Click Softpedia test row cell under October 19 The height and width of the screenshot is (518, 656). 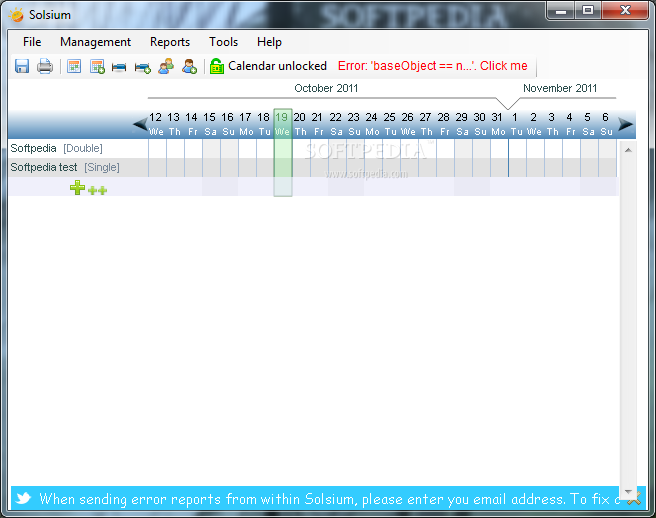point(283,167)
